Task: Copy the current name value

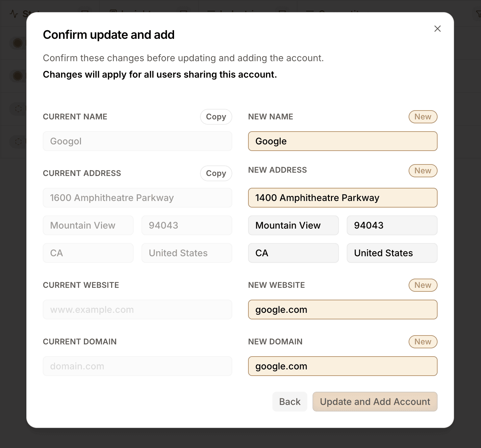Action: (x=216, y=117)
